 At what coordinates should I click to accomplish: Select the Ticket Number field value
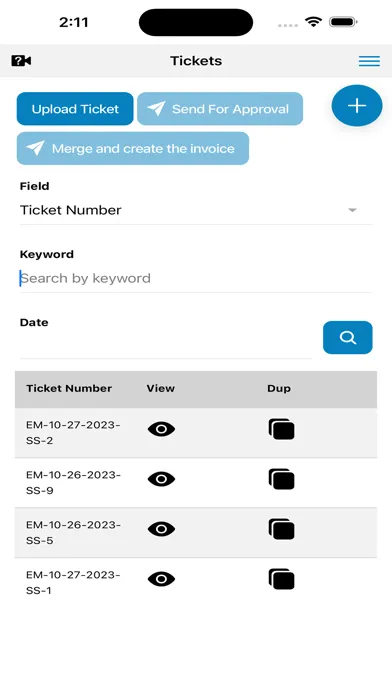coord(71,210)
